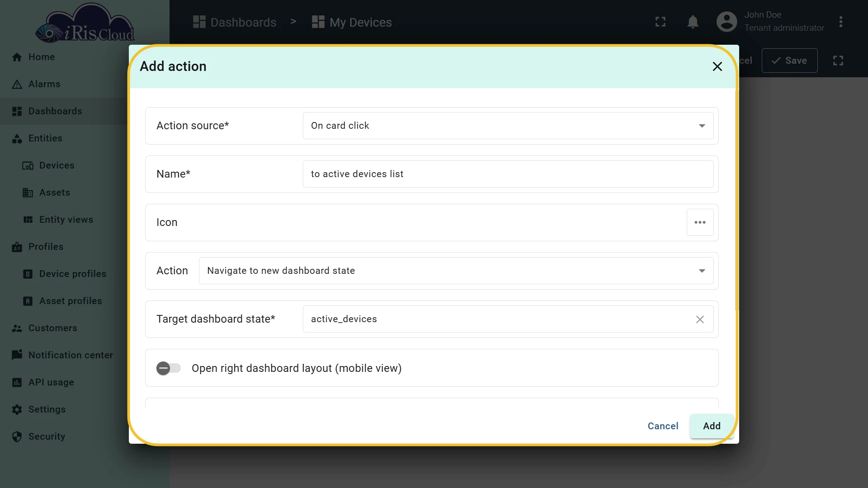Click the user avatar icon
868x488 pixels.
726,22
